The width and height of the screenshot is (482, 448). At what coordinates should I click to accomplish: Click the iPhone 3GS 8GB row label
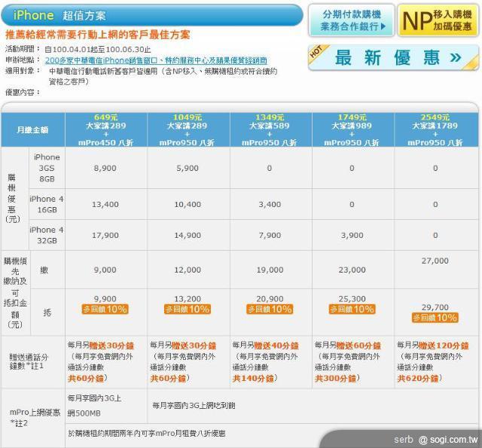click(x=47, y=168)
